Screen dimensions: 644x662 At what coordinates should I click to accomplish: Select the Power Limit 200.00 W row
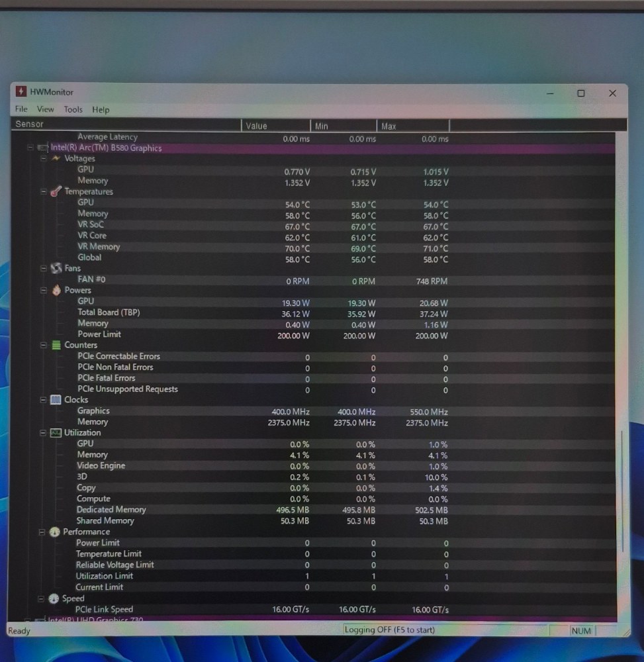pyautogui.click(x=313, y=335)
